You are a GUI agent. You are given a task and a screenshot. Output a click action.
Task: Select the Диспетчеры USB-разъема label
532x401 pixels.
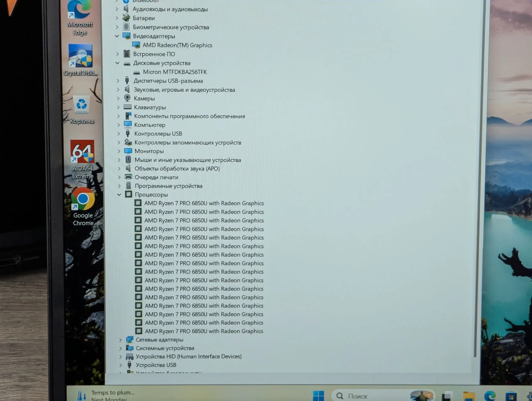tap(168, 81)
